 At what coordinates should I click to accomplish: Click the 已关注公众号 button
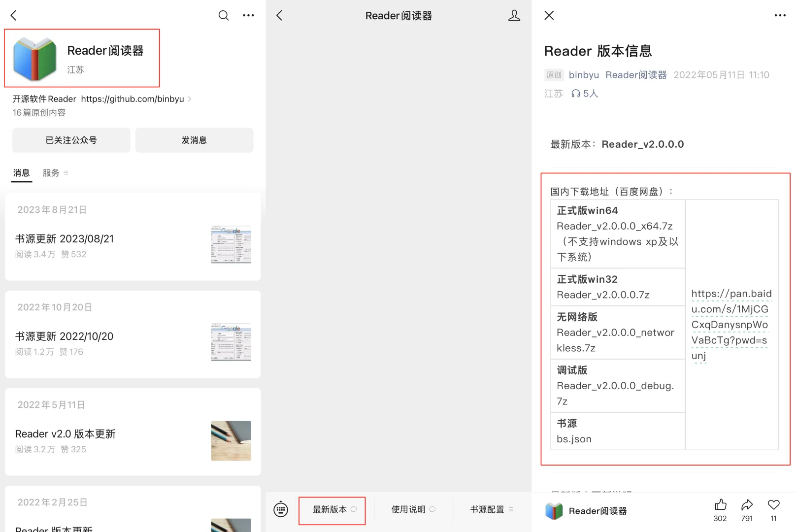point(71,140)
